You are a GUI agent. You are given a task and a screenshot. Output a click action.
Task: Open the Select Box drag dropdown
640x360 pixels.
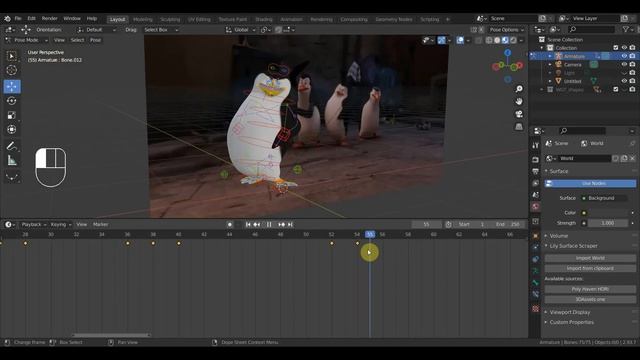click(161, 30)
